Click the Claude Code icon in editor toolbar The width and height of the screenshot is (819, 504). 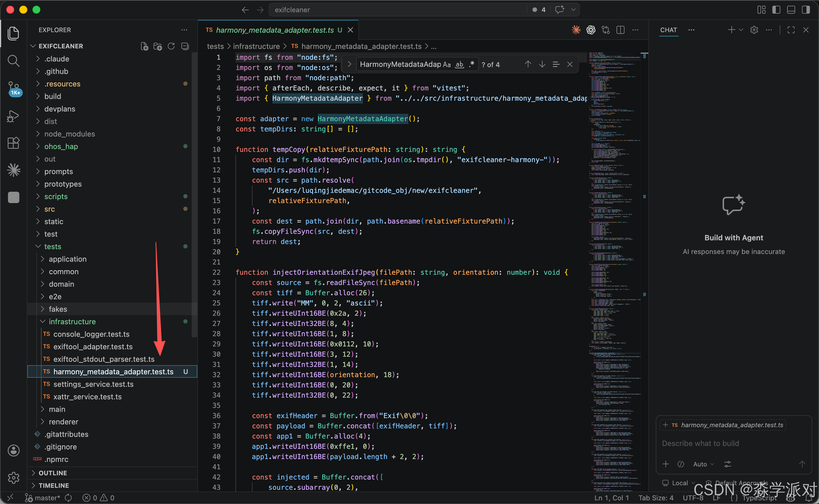point(576,30)
